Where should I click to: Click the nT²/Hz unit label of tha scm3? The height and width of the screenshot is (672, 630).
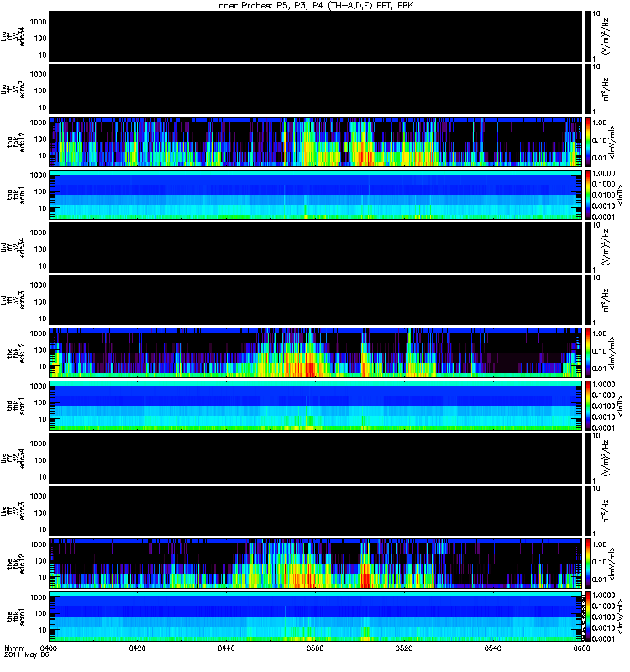tap(606, 89)
